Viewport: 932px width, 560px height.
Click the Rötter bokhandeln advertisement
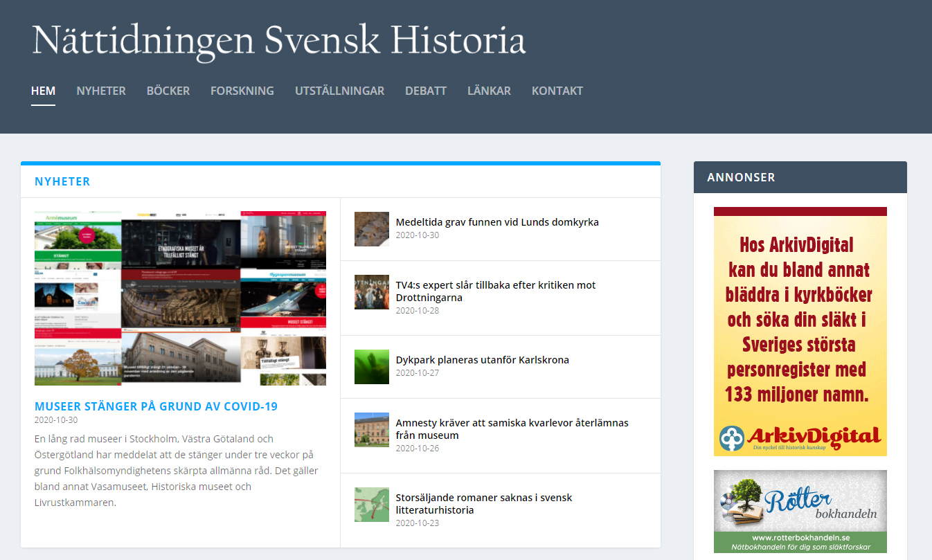point(800,512)
